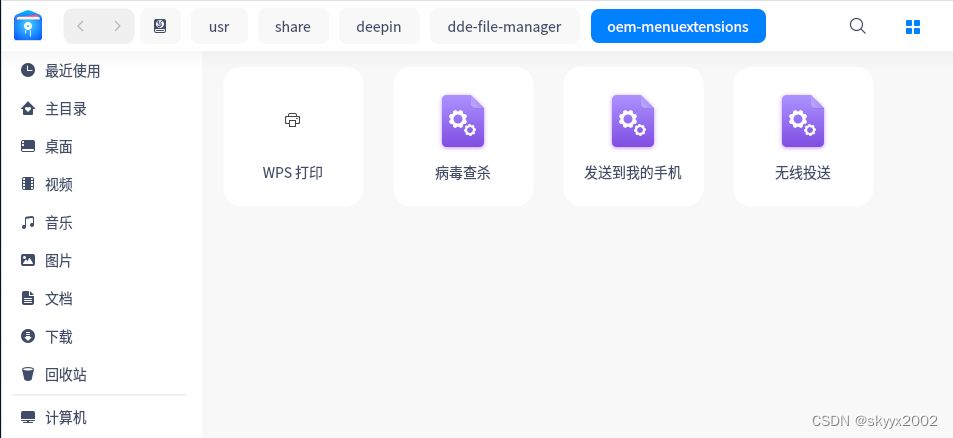Screen dimensions: 953x438
Task: Click the computer monitor icon
Action: (x=28, y=417)
